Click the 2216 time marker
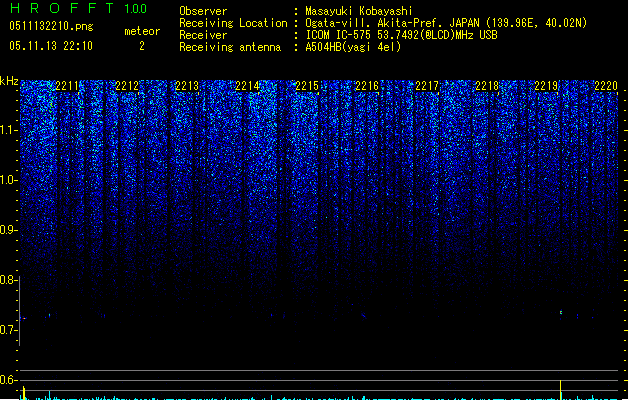The image size is (629, 400). [367, 86]
